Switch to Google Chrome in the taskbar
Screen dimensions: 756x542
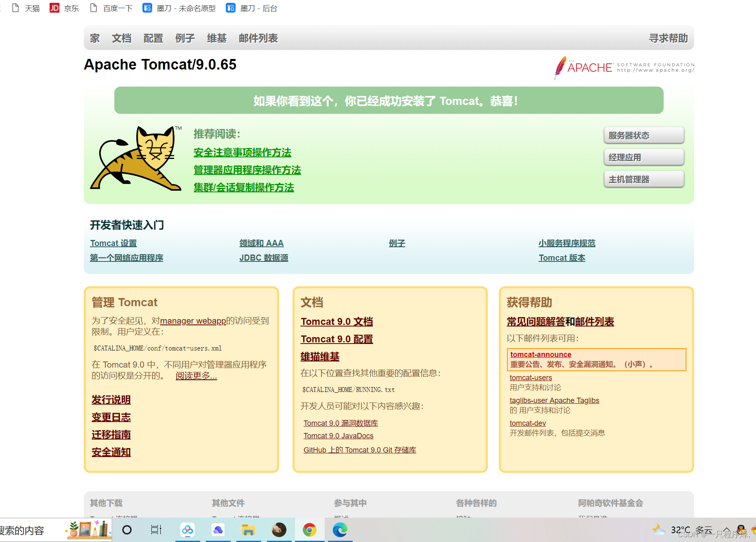point(310,530)
